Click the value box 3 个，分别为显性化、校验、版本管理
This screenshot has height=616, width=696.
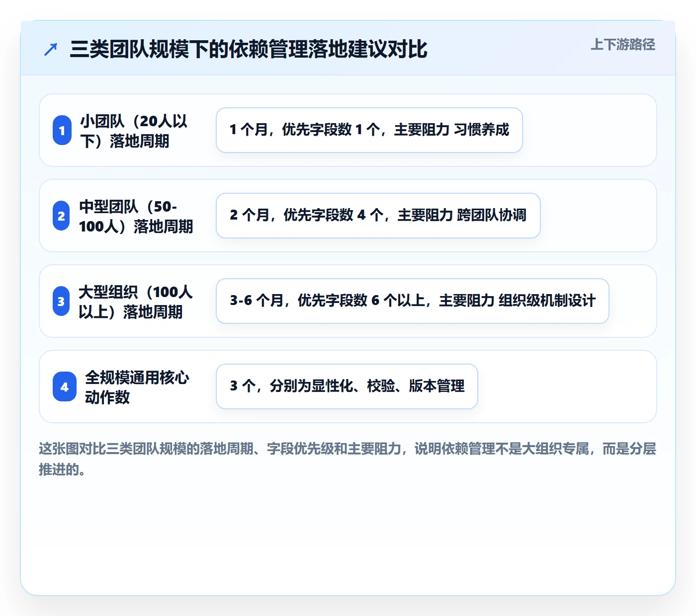click(x=347, y=386)
